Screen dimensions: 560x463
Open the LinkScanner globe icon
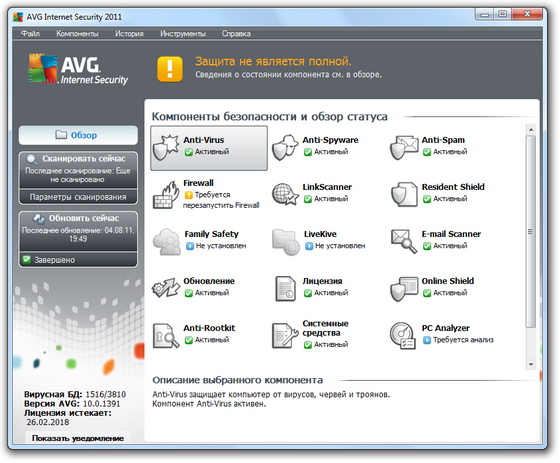point(285,194)
